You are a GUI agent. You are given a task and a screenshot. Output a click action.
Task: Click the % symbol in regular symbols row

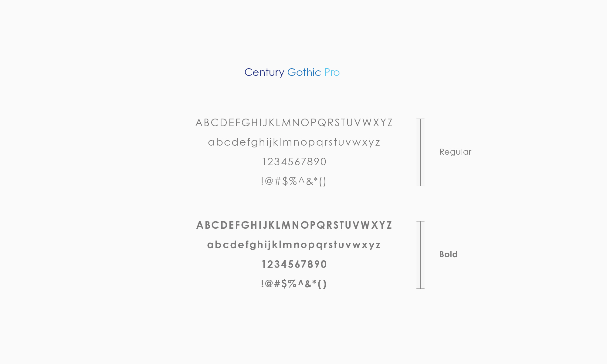[293, 181]
